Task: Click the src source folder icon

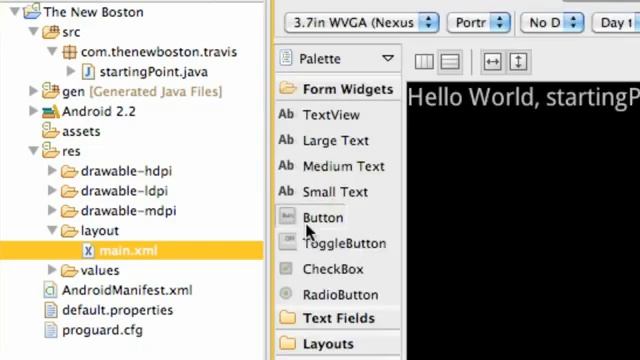Action: click(51, 31)
